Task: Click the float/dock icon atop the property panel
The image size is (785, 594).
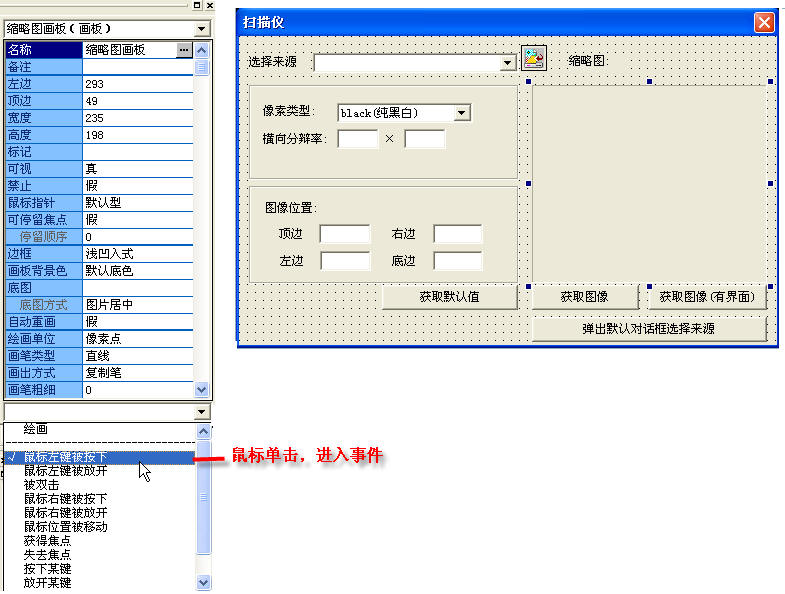Action: [x=196, y=6]
